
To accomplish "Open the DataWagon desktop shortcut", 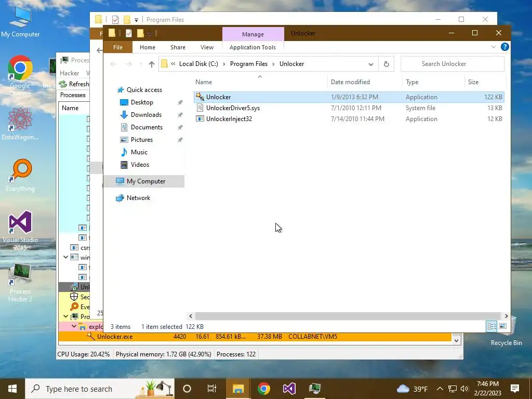I will click(x=20, y=124).
